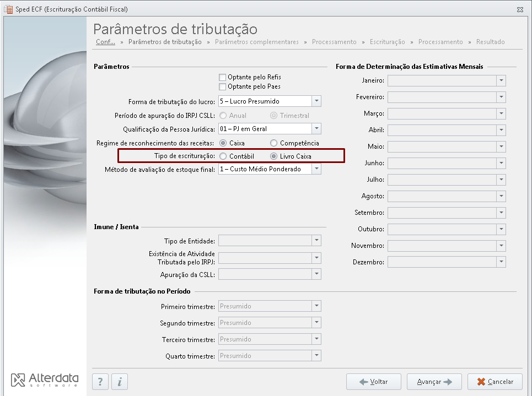Open the Setembro estimativa dropdown

(x=501, y=213)
